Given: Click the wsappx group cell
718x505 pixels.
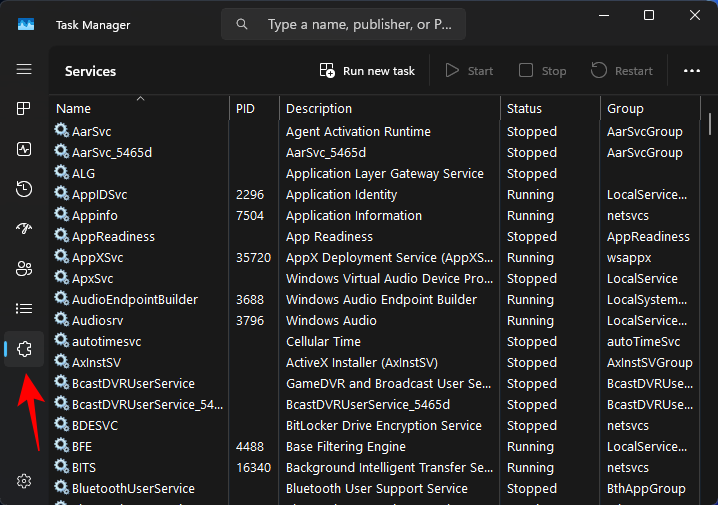Looking at the screenshot, I should [629, 258].
